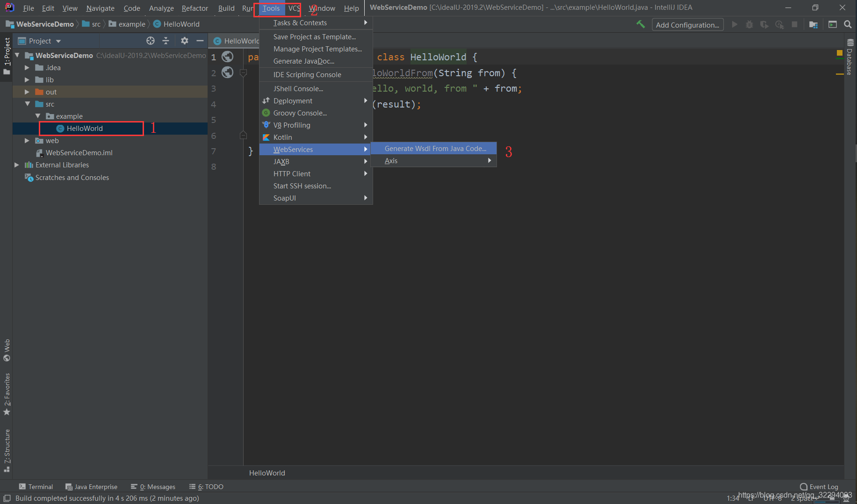Expand the .idea folder
This screenshot has width=857, height=504.
click(27, 67)
